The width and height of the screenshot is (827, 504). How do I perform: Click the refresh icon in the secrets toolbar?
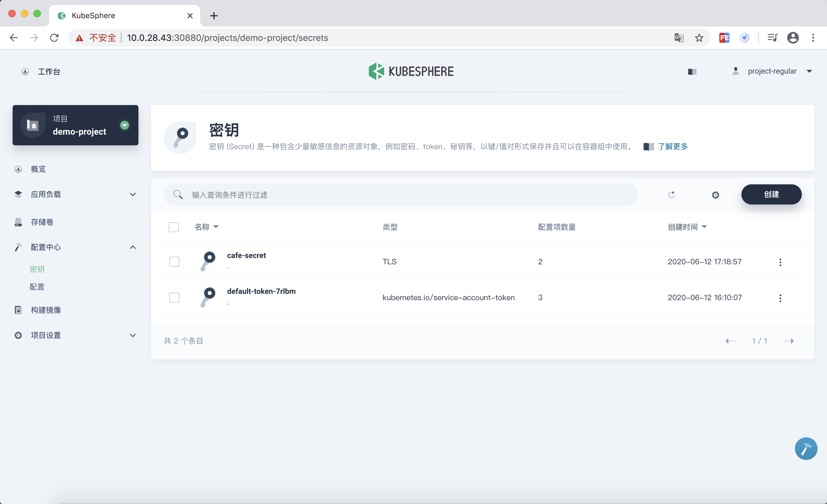671,195
